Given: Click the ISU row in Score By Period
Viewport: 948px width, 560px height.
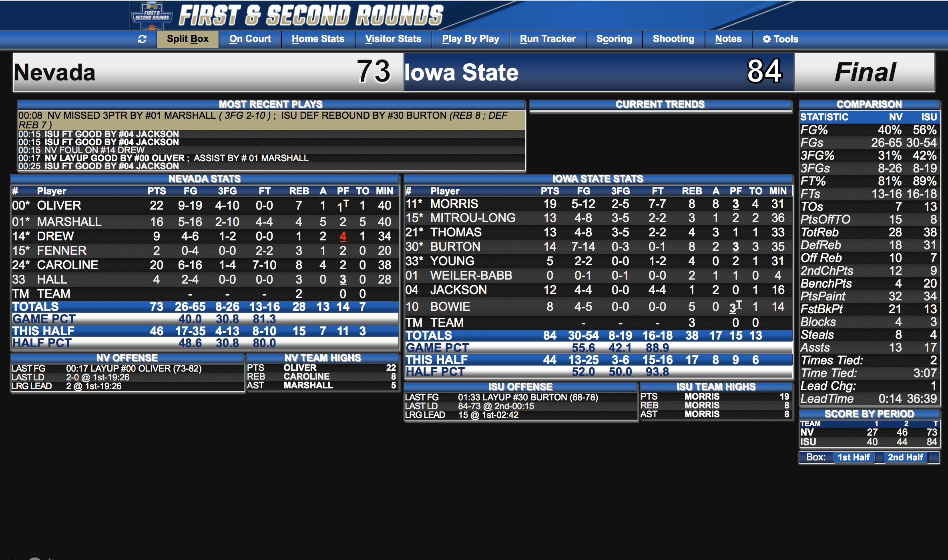Looking at the screenshot, I should (869, 442).
